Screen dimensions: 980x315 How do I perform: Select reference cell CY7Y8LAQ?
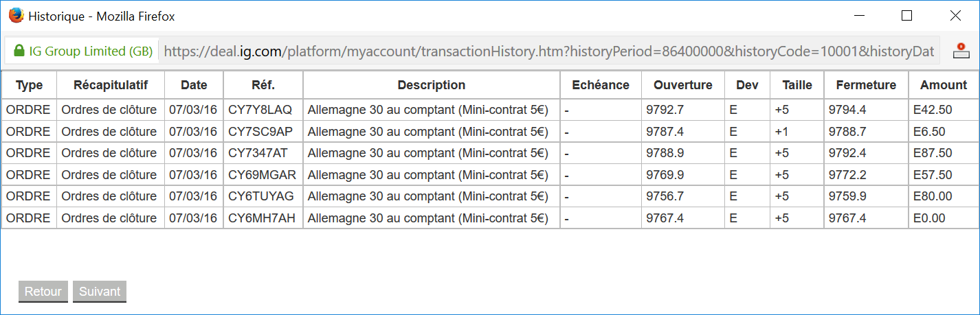coord(260,109)
